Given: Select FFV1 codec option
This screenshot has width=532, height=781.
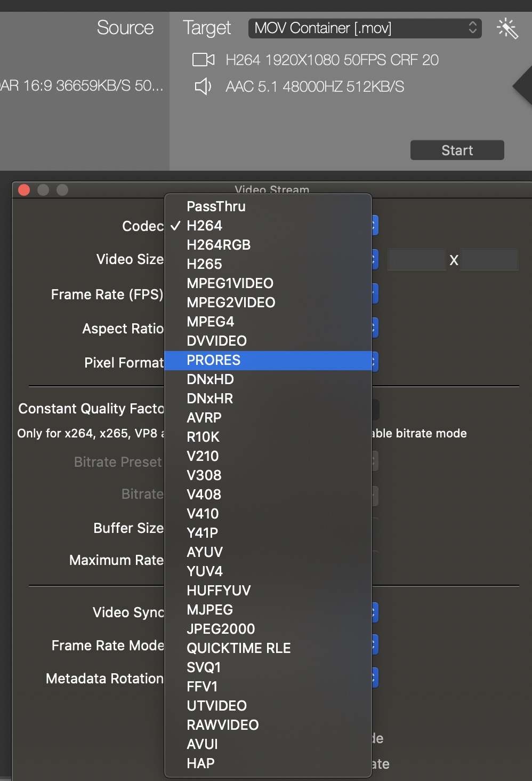Looking at the screenshot, I should point(202,687).
